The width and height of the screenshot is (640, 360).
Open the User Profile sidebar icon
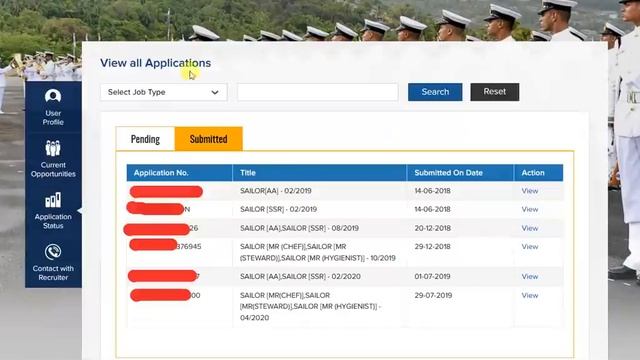pos(53,96)
